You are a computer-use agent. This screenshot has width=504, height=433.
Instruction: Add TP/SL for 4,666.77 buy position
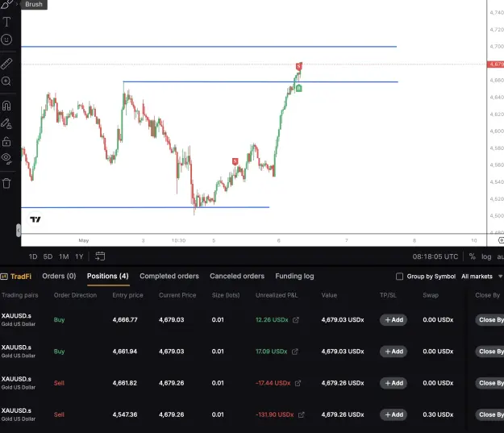coord(394,320)
